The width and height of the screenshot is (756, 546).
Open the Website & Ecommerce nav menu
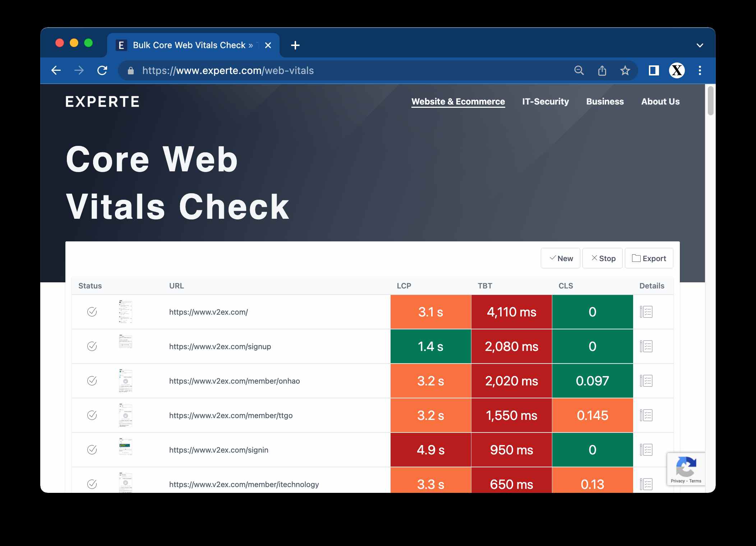(458, 102)
